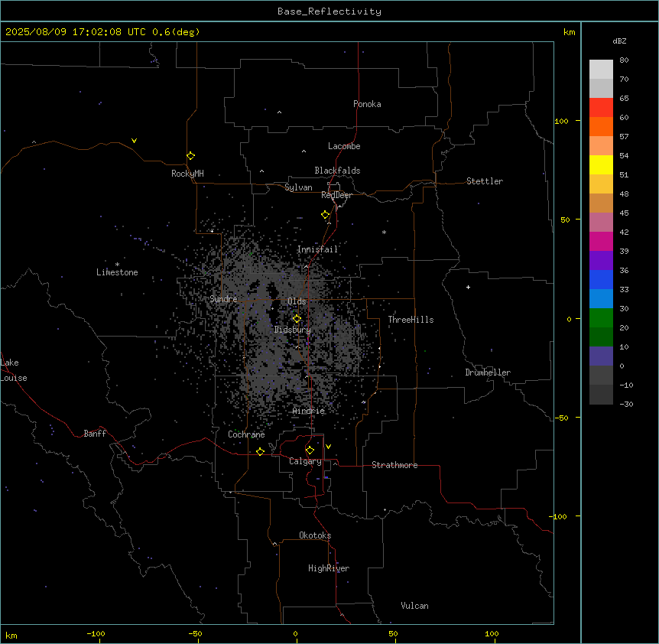Click white caret marker left of Lacombe
The width and height of the screenshot is (659, 644).
pyautogui.click(x=304, y=151)
